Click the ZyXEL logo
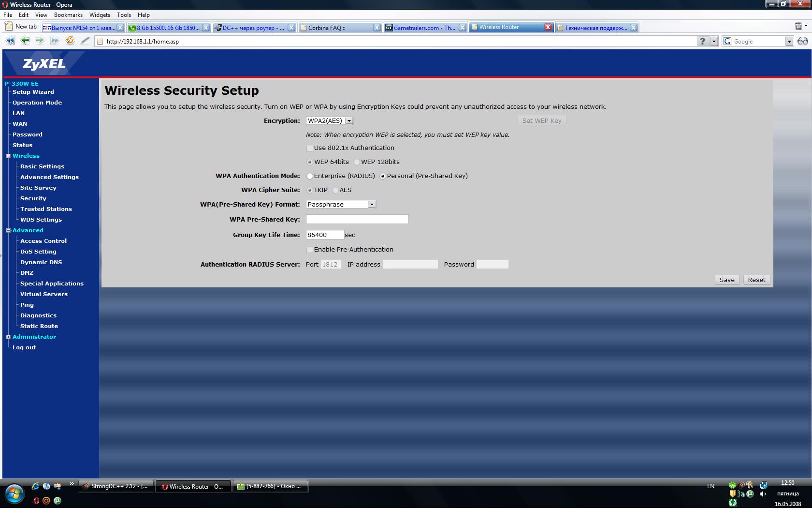The height and width of the screenshot is (508, 812). coord(43,64)
